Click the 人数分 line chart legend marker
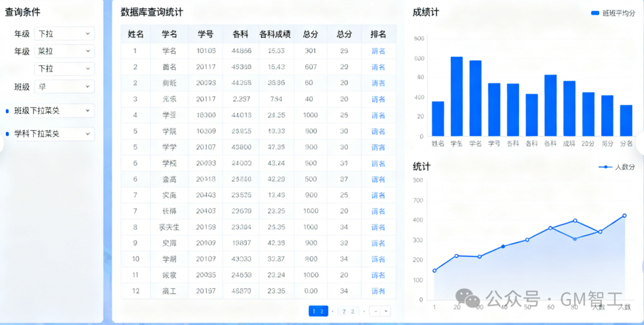Viewport: 644px width, 325px height. click(x=605, y=167)
